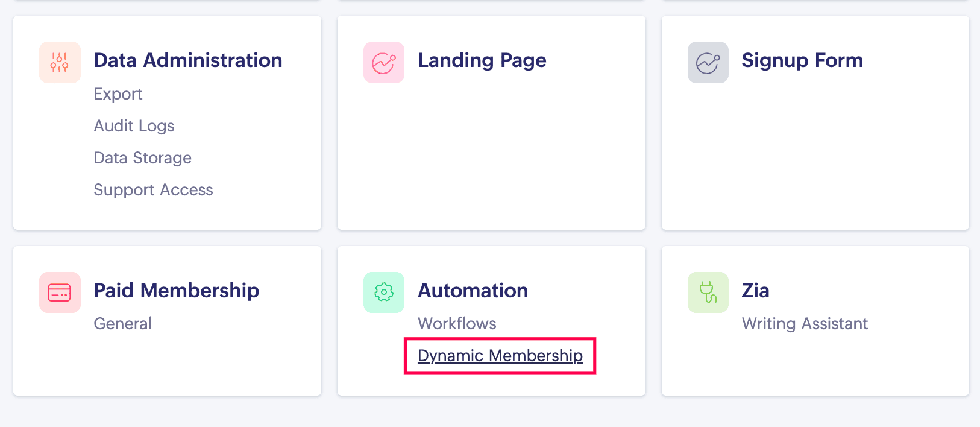
Task: Open the Data Administration heading
Action: (x=188, y=60)
